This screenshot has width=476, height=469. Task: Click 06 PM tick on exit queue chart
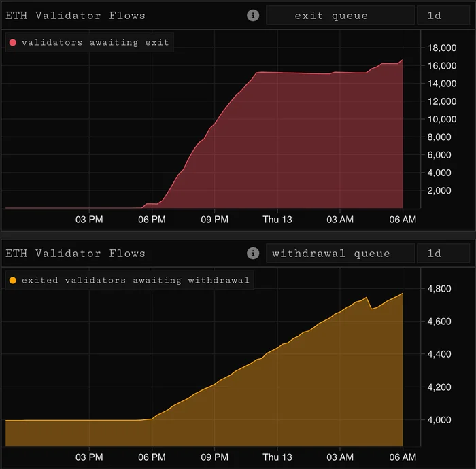click(x=152, y=220)
